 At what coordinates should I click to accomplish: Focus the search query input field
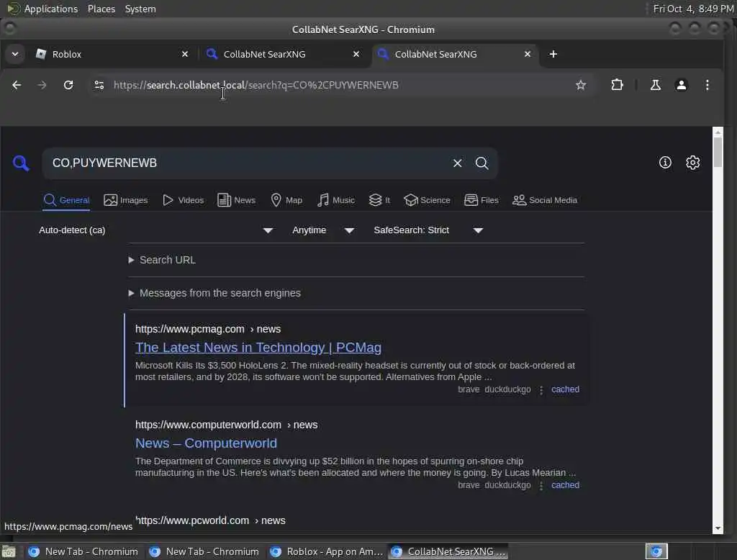[x=249, y=163]
